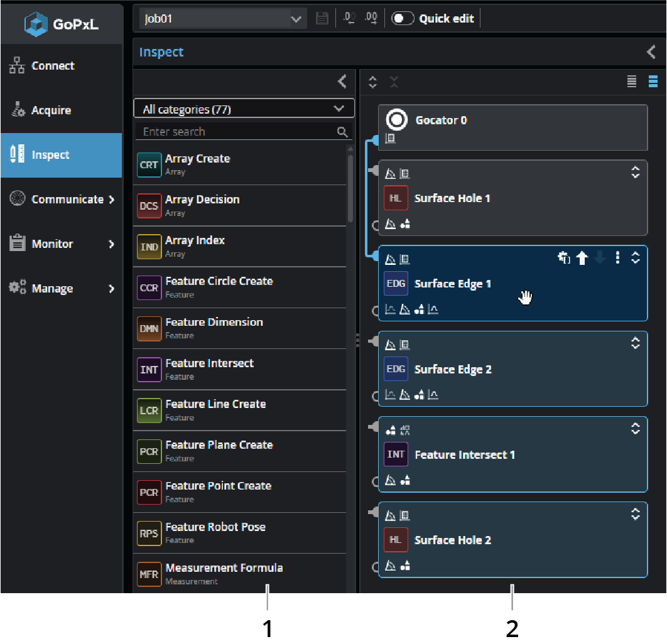Click the Array Create CRT tool icon
667x644 pixels.
(x=149, y=165)
